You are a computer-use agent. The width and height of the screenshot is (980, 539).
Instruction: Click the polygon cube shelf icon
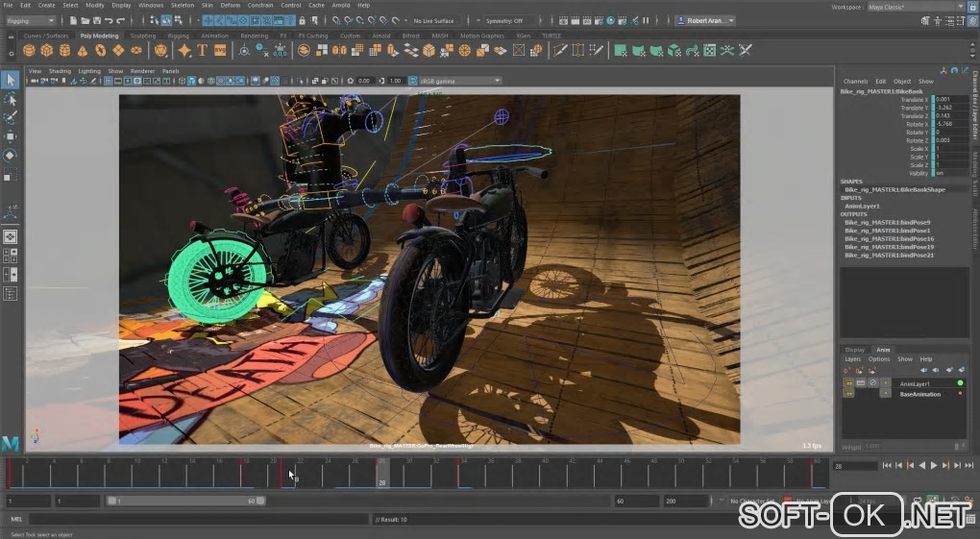(47, 50)
